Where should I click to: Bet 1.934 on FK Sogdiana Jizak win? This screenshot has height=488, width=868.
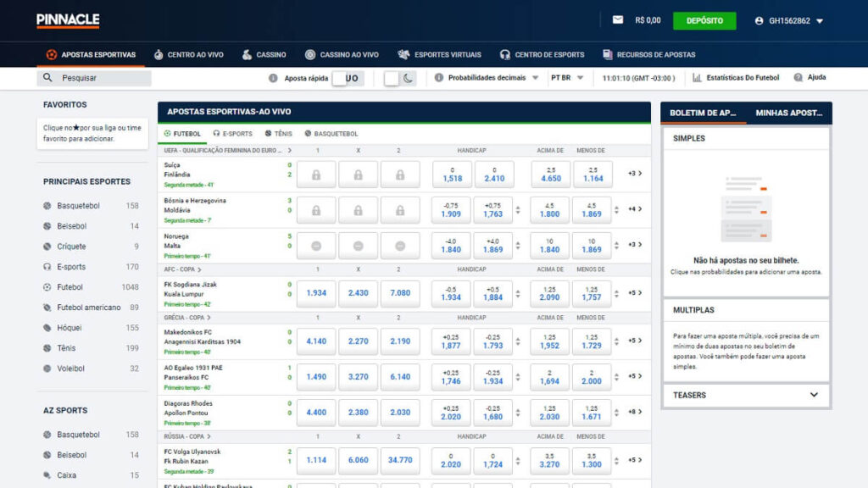click(316, 293)
